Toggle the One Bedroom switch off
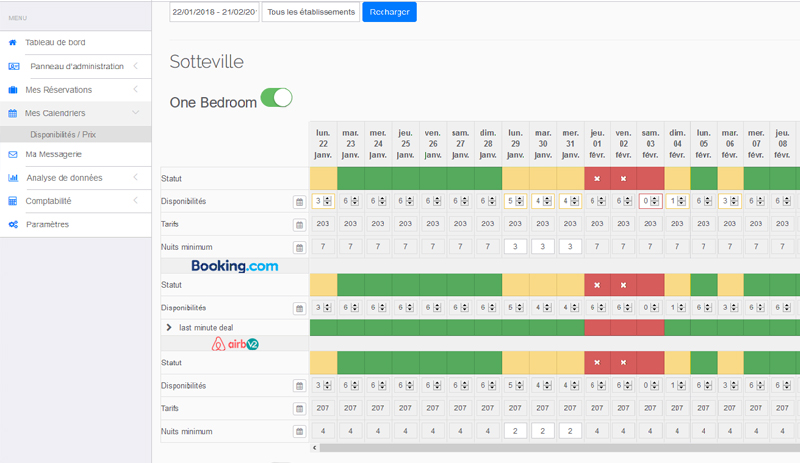This screenshot has width=800, height=463. coord(276,98)
